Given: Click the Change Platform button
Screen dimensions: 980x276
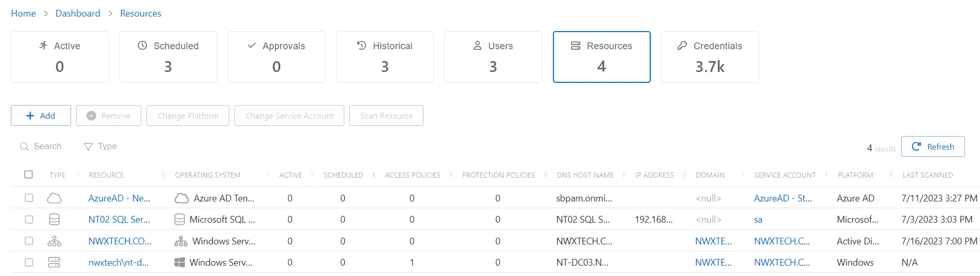Looking at the screenshot, I should (188, 115).
